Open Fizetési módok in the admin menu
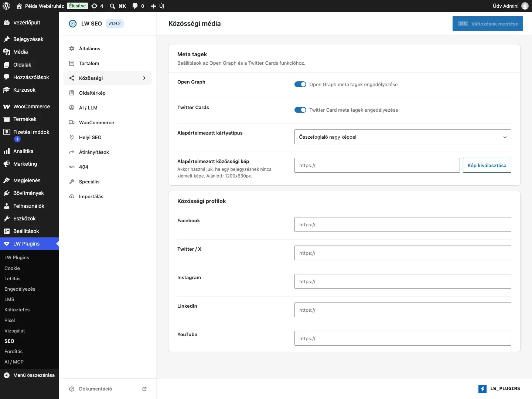The width and height of the screenshot is (532, 399). [x=30, y=135]
